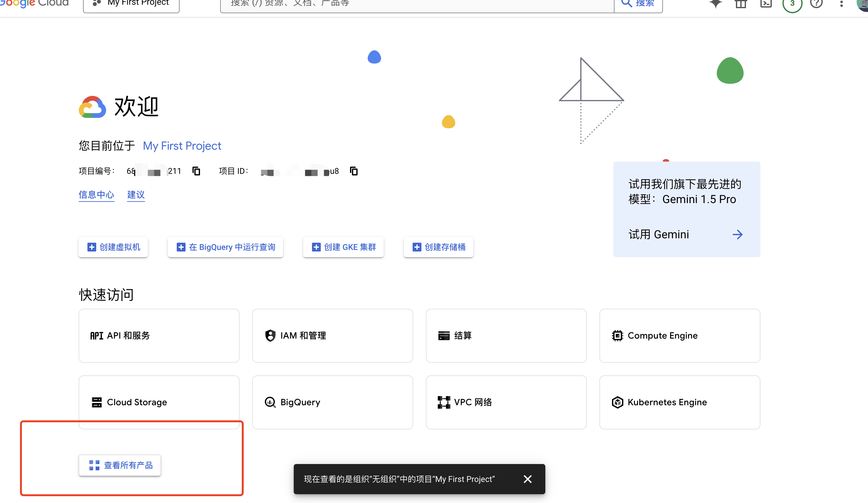Open the IAM 和管理 card
The width and height of the screenshot is (868, 503).
[332, 336]
